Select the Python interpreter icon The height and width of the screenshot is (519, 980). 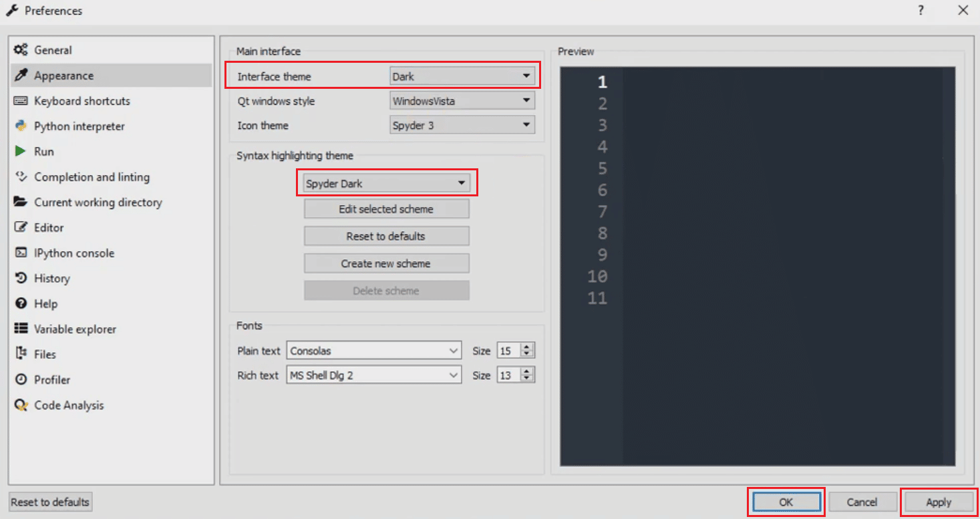(x=21, y=126)
